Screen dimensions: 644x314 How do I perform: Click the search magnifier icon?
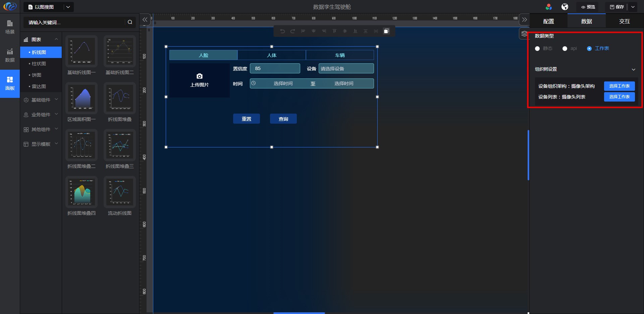point(130,22)
